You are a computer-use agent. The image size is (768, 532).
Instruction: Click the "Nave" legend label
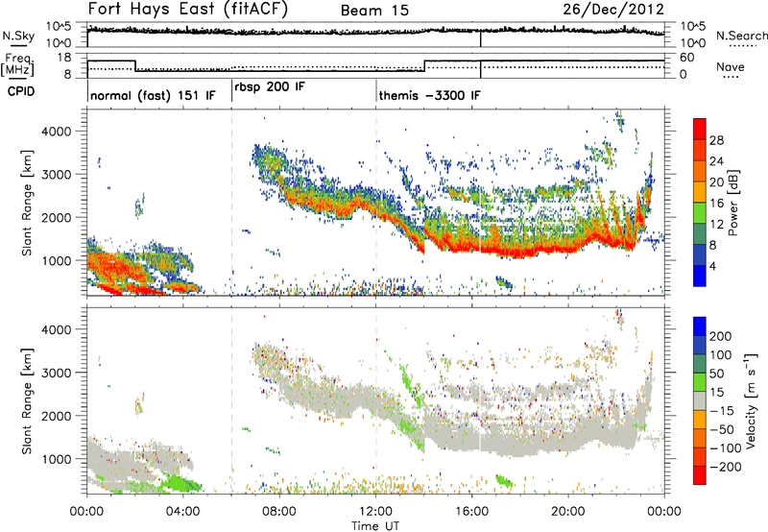tap(730, 66)
